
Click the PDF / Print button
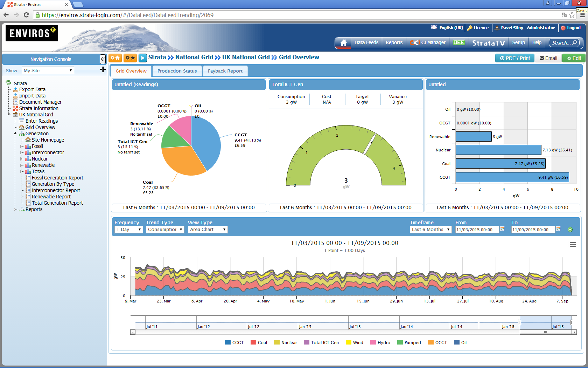[514, 58]
